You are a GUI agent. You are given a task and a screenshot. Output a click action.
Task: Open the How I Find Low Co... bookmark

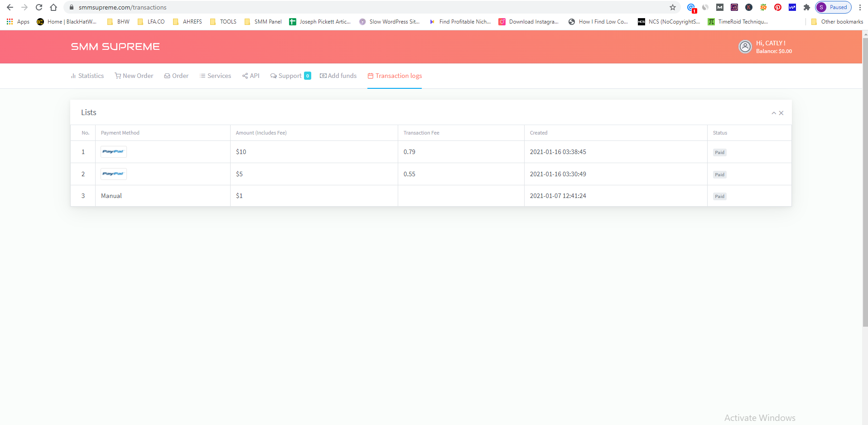pos(598,22)
